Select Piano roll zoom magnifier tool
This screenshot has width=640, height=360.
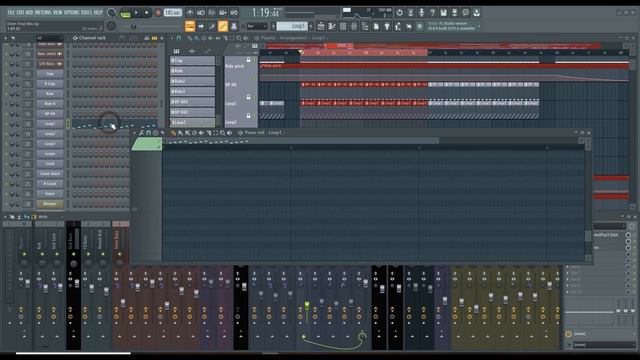coord(222,133)
